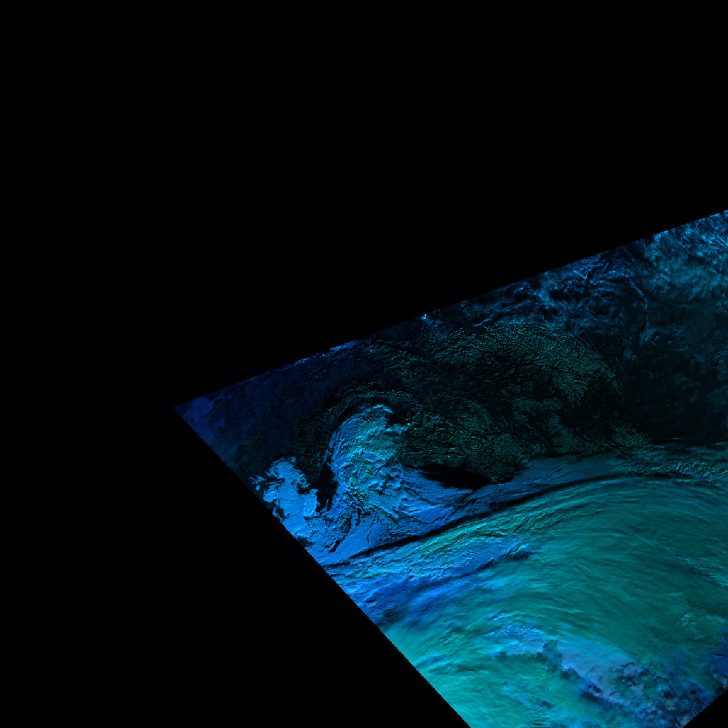The width and height of the screenshot is (728, 728).
Task: Click the empty black area in the upper left
Action: 152,152
